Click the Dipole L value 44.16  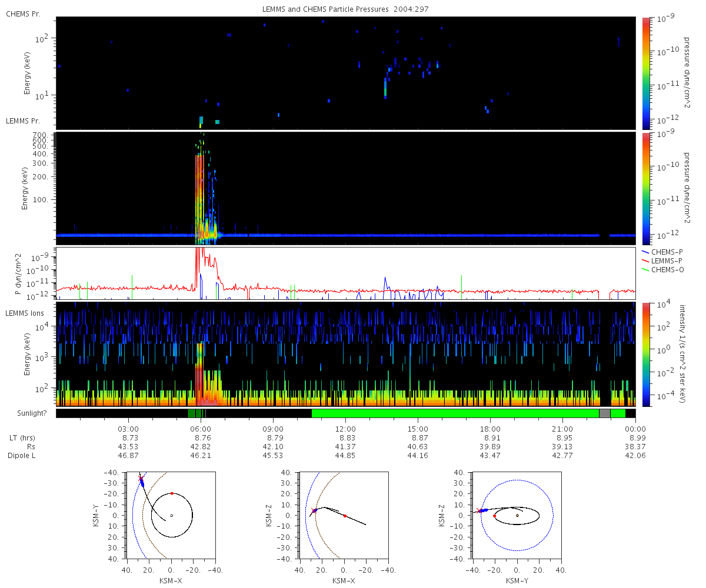pos(418,456)
